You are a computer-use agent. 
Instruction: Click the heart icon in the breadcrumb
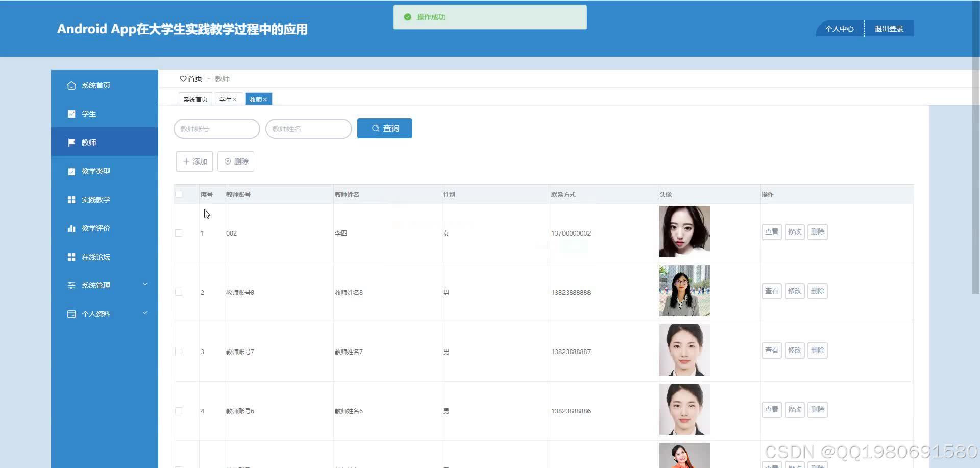tap(183, 79)
